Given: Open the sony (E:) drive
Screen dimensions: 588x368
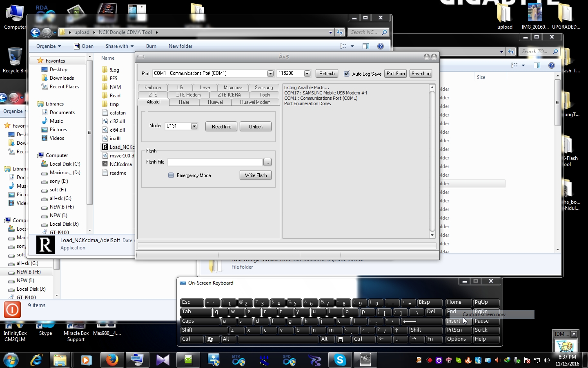Looking at the screenshot, I should pos(55,181).
